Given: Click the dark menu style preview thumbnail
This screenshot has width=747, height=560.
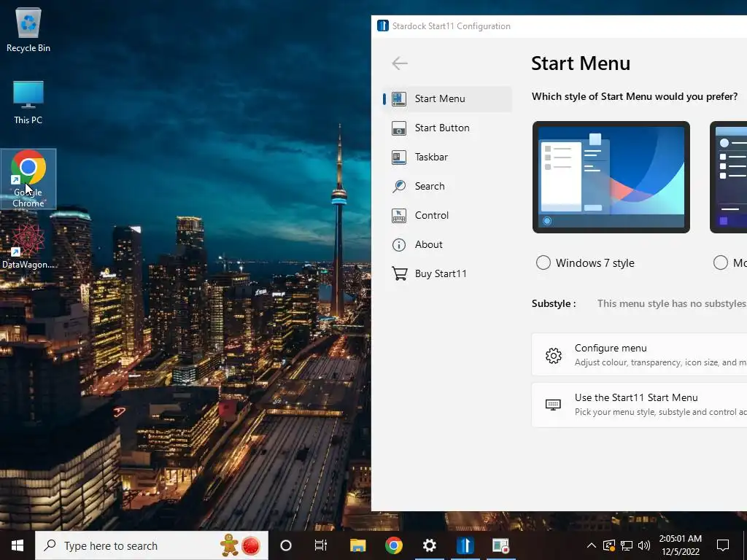Looking at the screenshot, I should 729,177.
